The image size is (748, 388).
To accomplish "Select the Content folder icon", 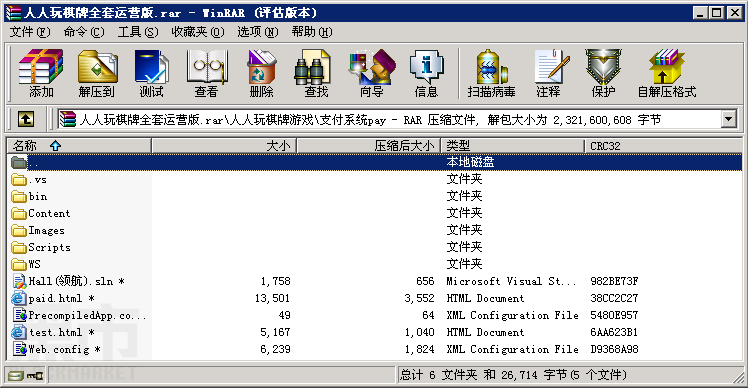I will click(19, 213).
